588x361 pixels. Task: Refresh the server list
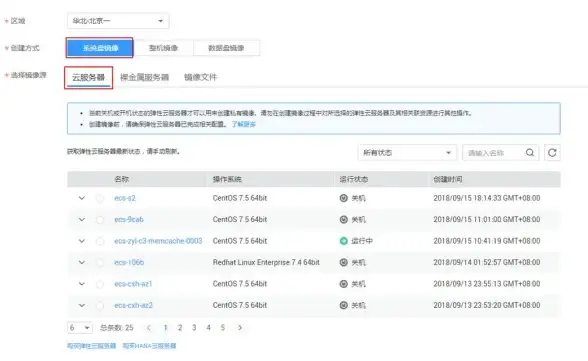pyautogui.click(x=552, y=153)
